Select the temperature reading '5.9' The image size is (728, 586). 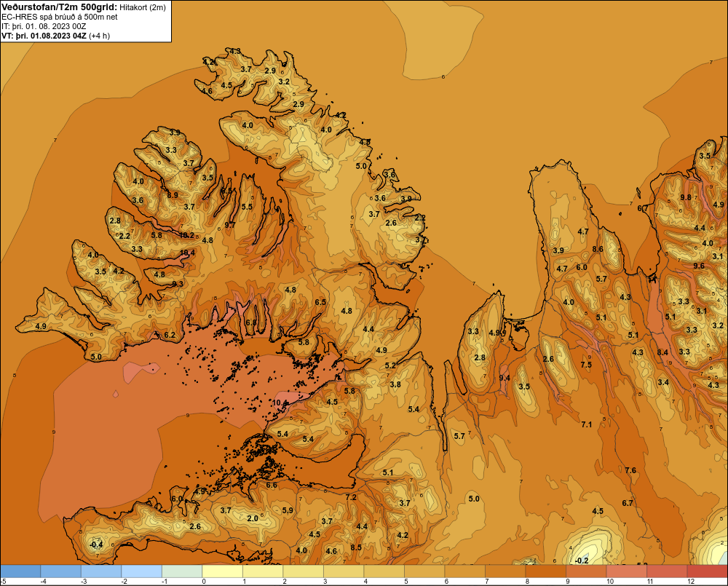pos(288,510)
